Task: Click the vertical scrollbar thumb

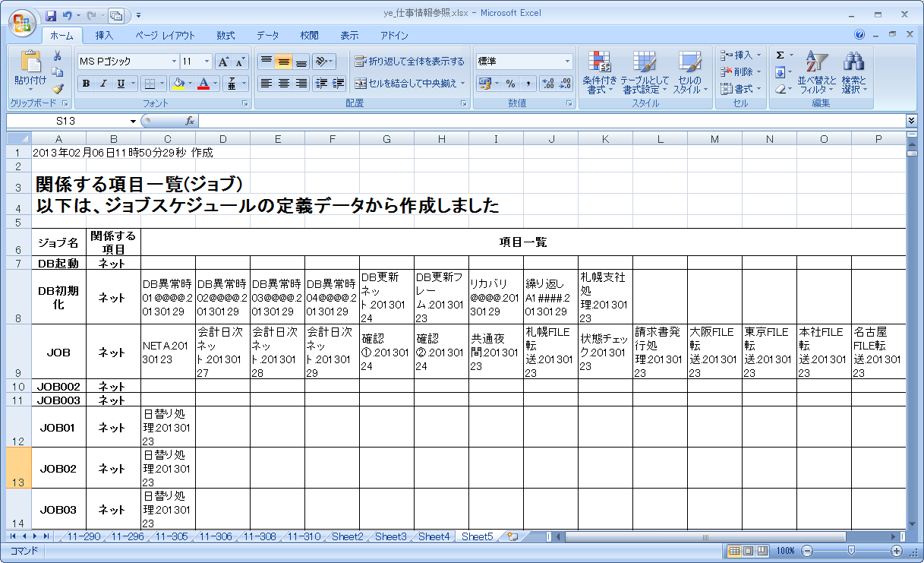Action: point(912,152)
